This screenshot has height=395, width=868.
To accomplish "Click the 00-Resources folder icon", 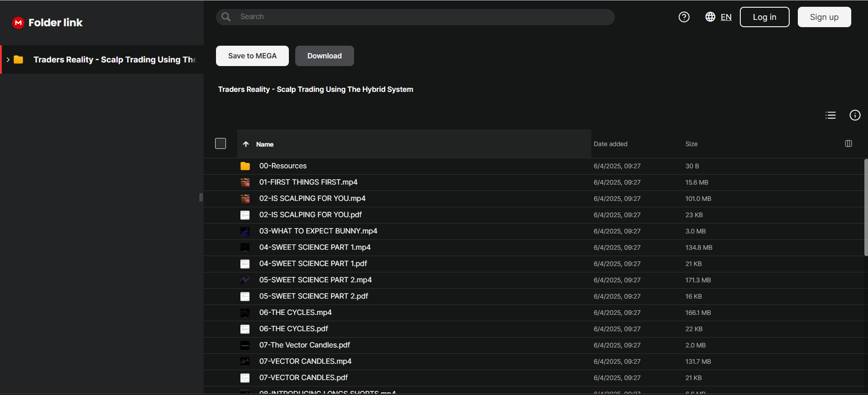I will [245, 166].
